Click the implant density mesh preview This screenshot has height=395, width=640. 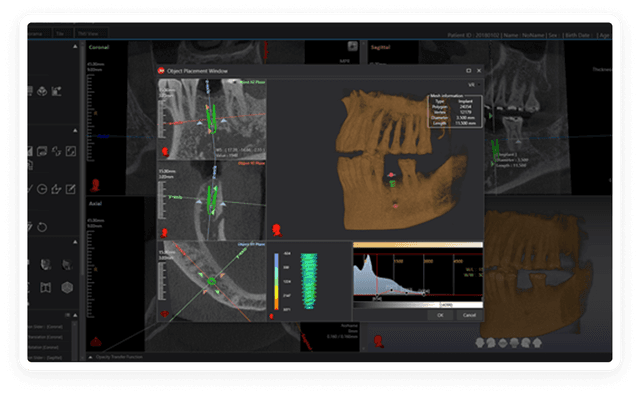(309, 281)
